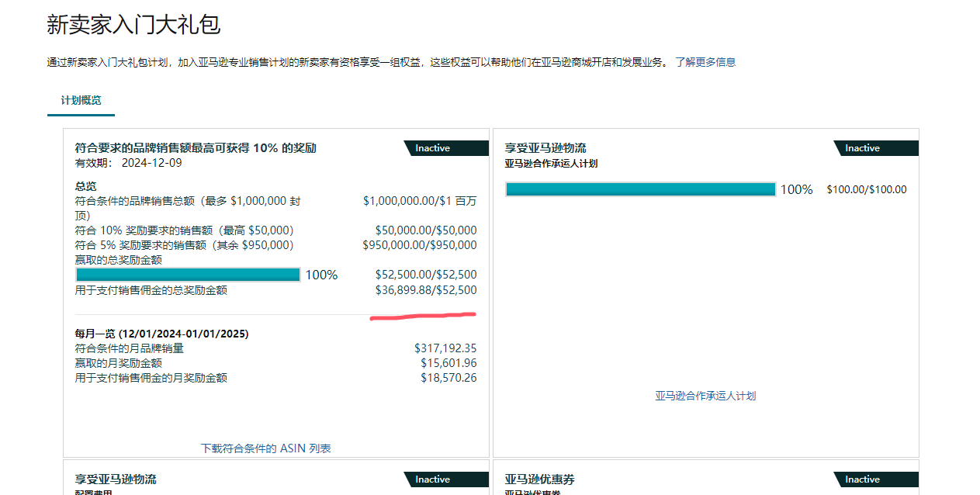Open the 了解更多信息 link
980x495 pixels.
[x=705, y=62]
